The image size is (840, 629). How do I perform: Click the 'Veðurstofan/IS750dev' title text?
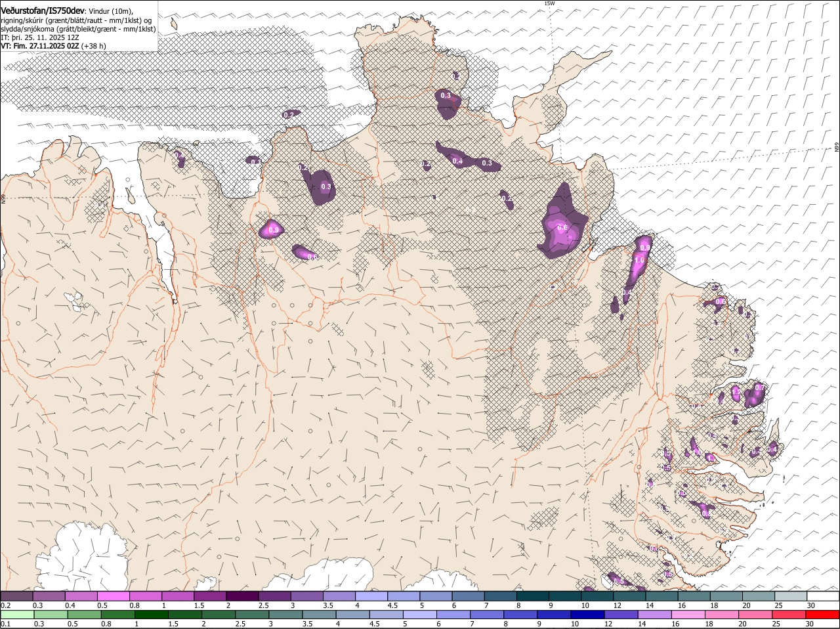(43, 11)
